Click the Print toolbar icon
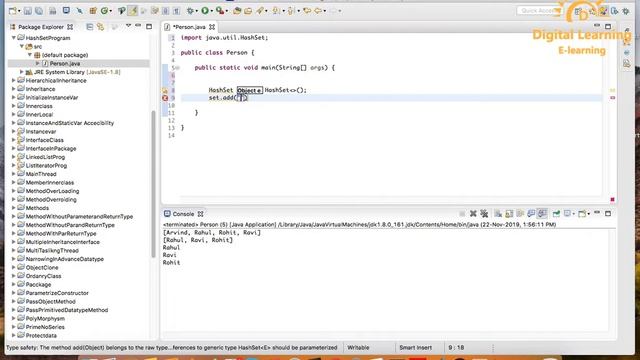Screen dimensions: 640x360 click(53, 11)
